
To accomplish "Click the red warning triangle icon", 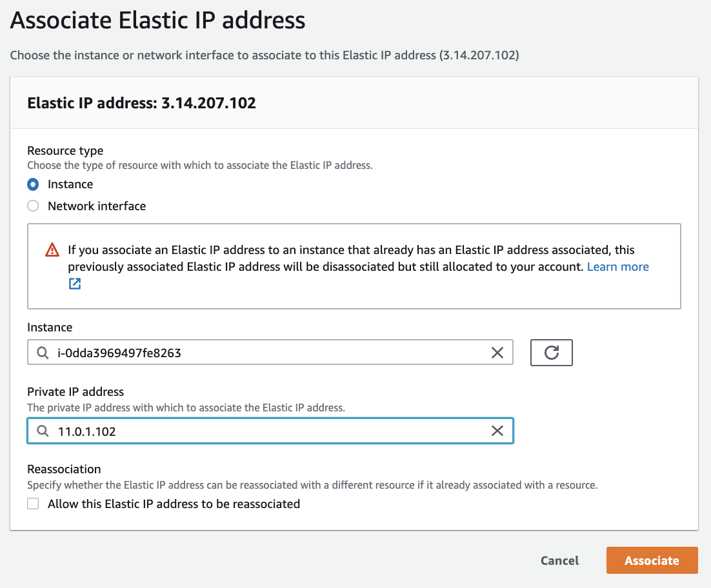I will [52, 250].
